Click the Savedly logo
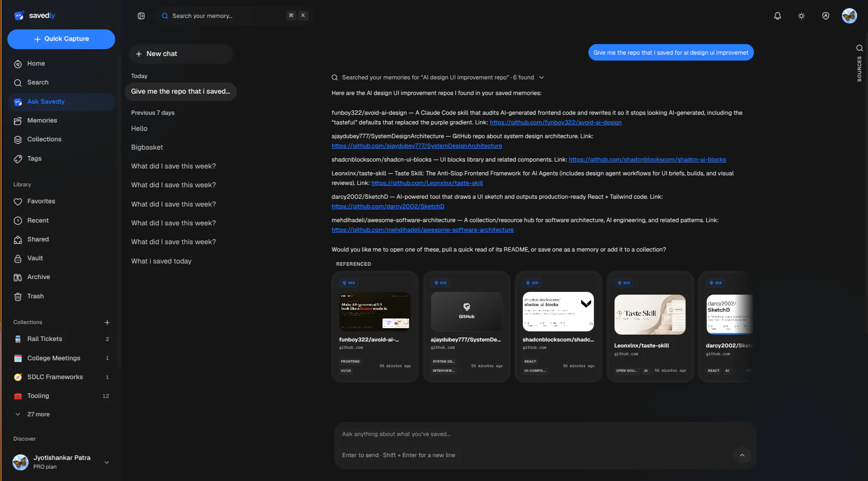The image size is (868, 481). [x=35, y=16]
